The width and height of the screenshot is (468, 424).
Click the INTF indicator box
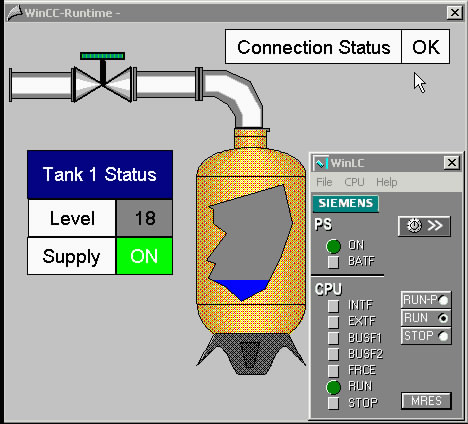(x=333, y=306)
